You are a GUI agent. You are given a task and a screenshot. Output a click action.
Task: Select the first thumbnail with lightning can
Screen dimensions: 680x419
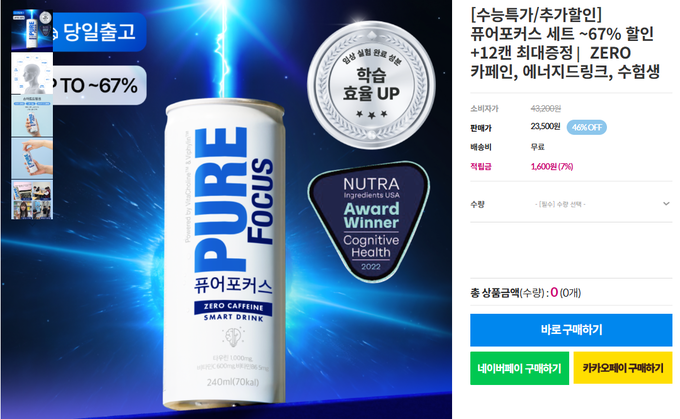point(32,30)
